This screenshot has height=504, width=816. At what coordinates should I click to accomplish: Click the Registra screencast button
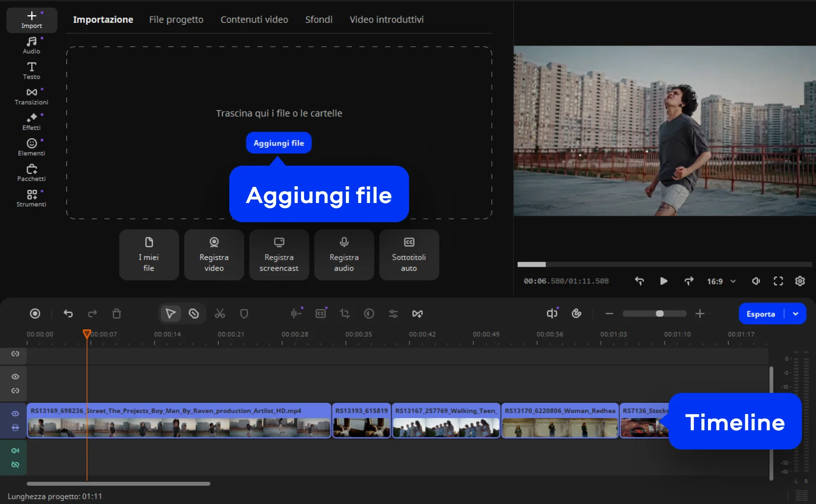279,255
